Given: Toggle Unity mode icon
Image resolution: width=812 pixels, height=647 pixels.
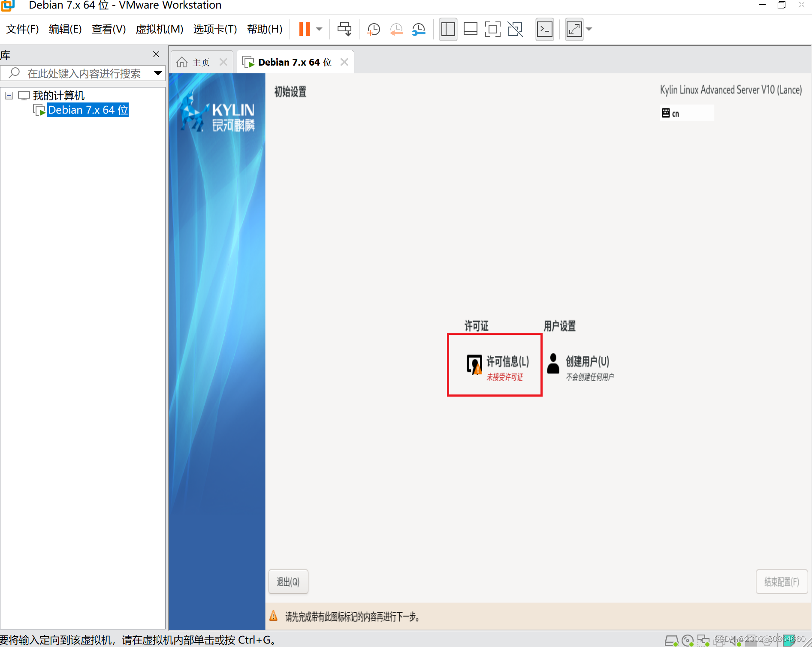Looking at the screenshot, I should [x=515, y=29].
